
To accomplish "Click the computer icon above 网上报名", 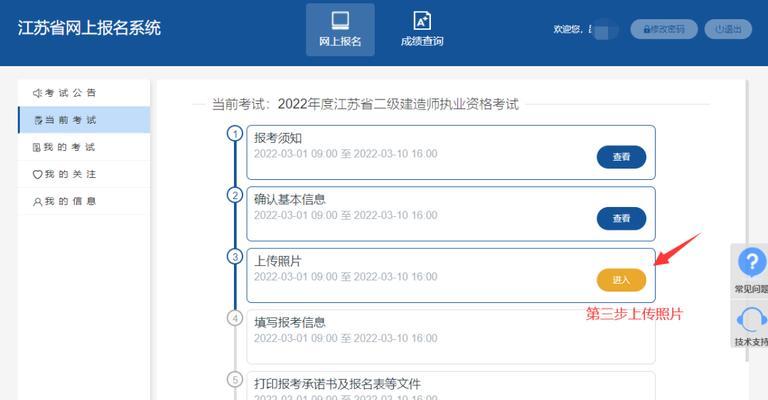I will [x=340, y=21].
